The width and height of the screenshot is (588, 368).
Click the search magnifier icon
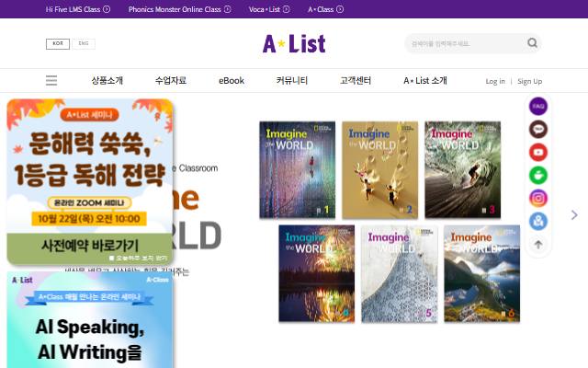coord(532,43)
